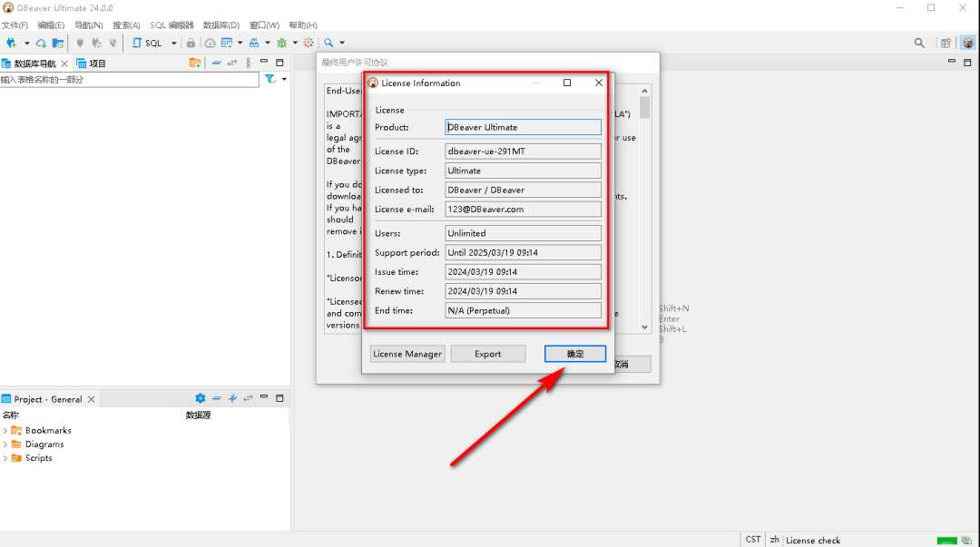Close the 数据库导航 tab
This screenshot has width=980, height=547.
64,63
